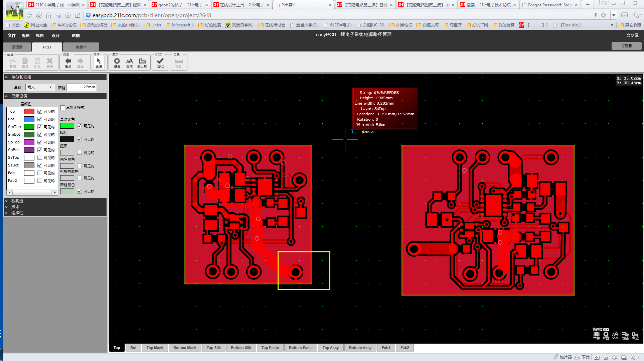Image resolution: width=644 pixels, height=361 pixels.
Task: Undo with the 撤消 arrow icon
Action: tap(68, 62)
